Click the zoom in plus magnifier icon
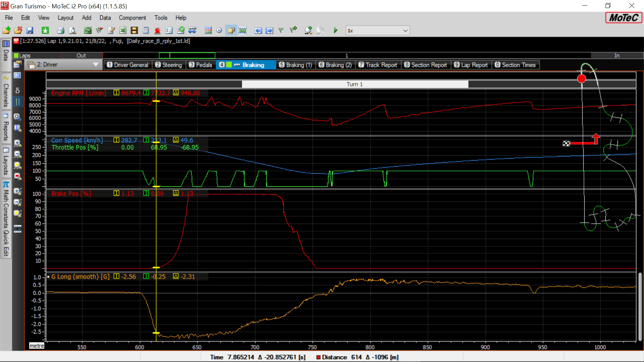The height and width of the screenshot is (362, 644). pyautogui.click(x=17, y=143)
